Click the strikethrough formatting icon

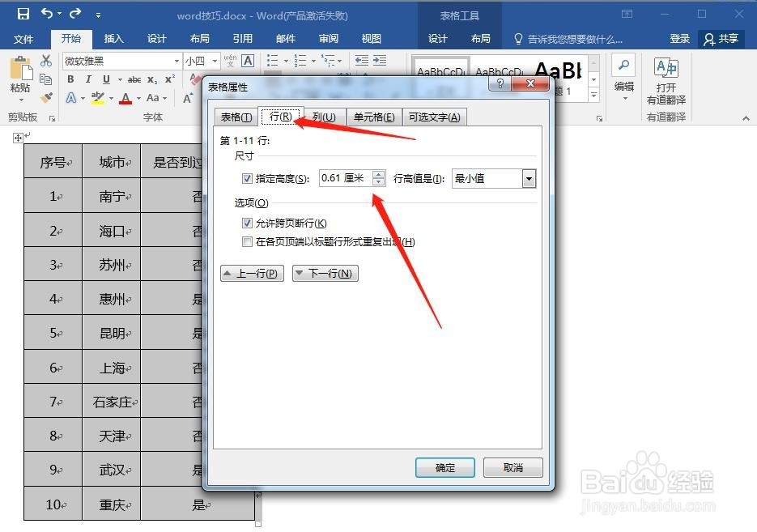click(x=134, y=79)
